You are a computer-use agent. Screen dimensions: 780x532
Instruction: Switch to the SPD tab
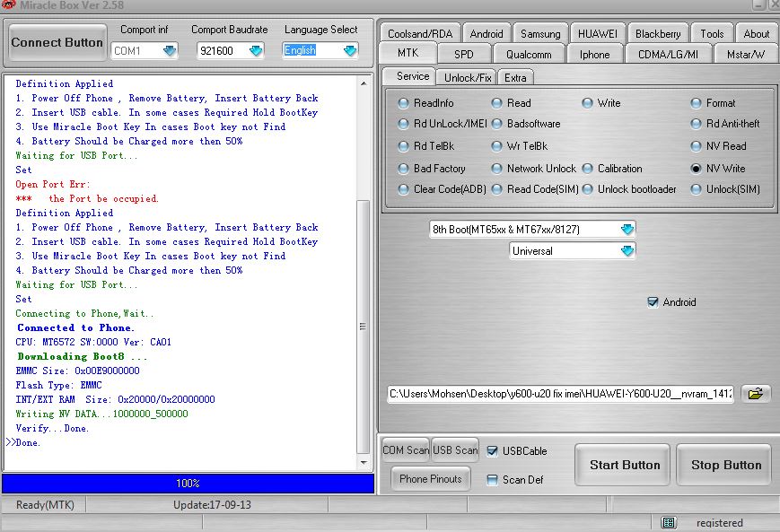(x=464, y=54)
